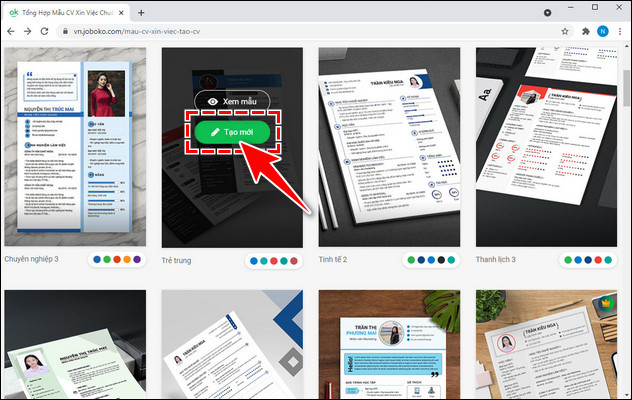Click the Xem mẫu preview button
Image resolution: width=632 pixels, height=400 pixels.
pyautogui.click(x=232, y=101)
